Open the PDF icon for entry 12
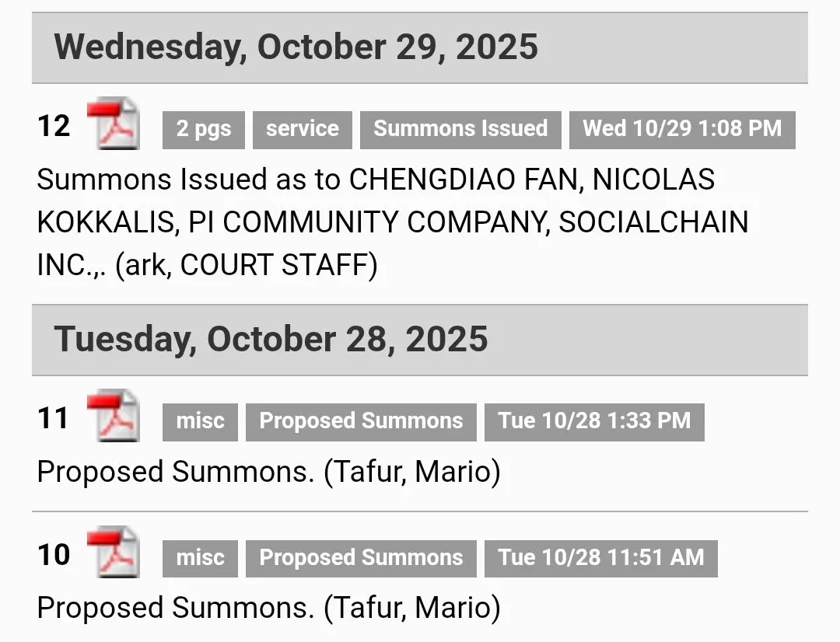 coord(113,124)
